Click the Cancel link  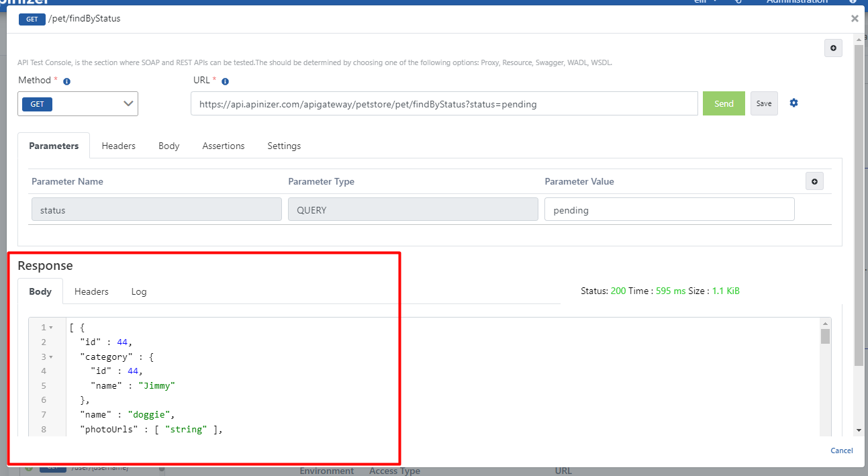pos(841,450)
